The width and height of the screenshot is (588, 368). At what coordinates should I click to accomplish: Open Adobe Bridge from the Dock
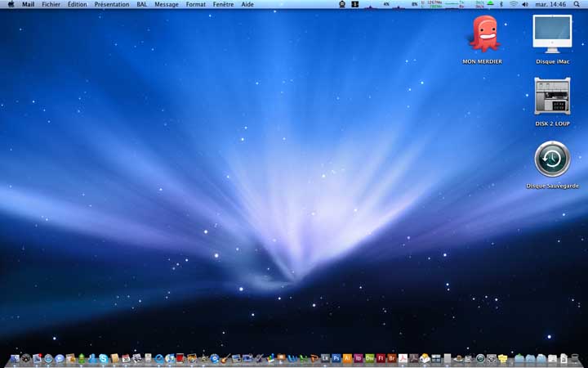click(392, 358)
